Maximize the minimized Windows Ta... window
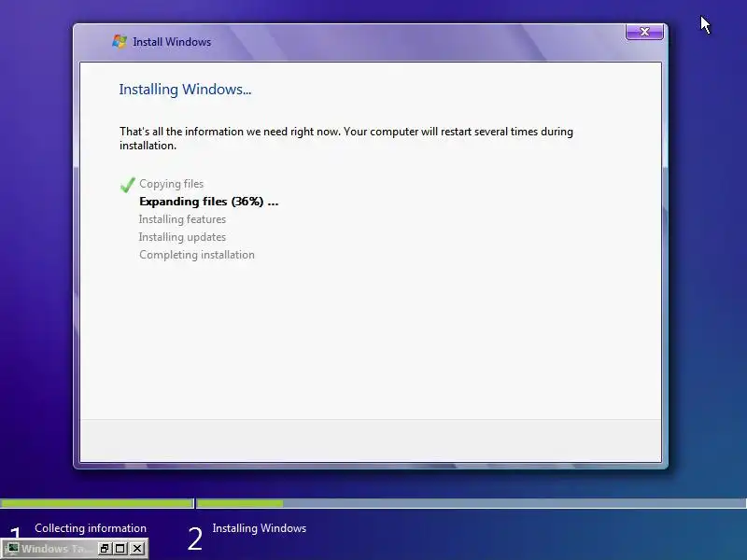747x560 pixels. coord(120,548)
